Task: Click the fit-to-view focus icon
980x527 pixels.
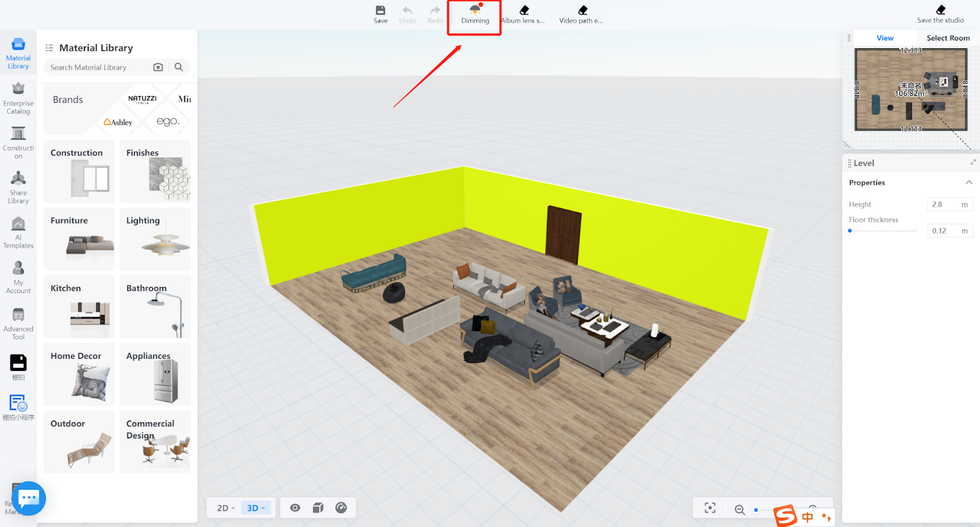Action: 710,508
